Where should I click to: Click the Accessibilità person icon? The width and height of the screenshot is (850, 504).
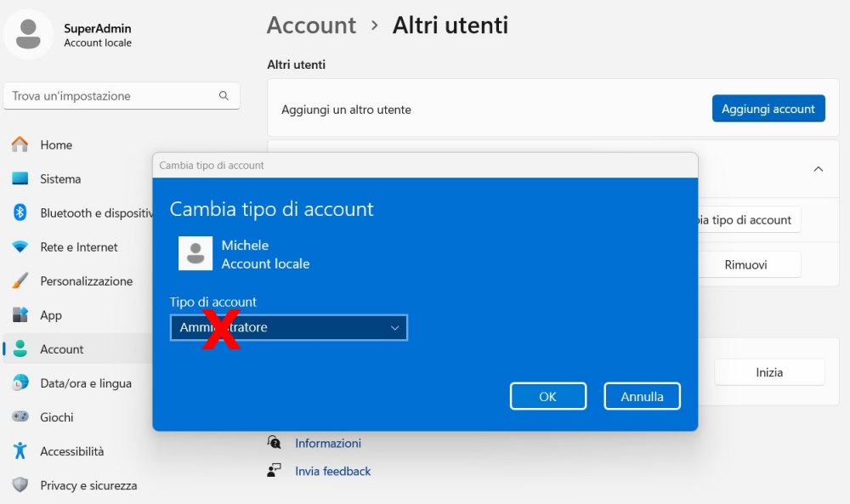20,451
